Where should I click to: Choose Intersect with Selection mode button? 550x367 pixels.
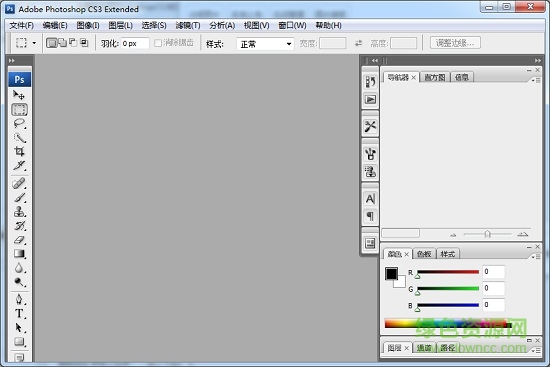tap(84, 43)
